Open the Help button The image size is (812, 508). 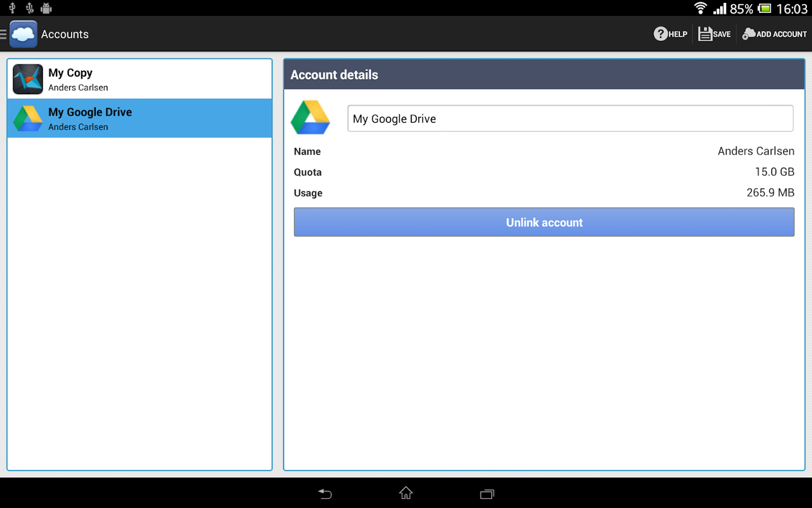pyautogui.click(x=670, y=34)
